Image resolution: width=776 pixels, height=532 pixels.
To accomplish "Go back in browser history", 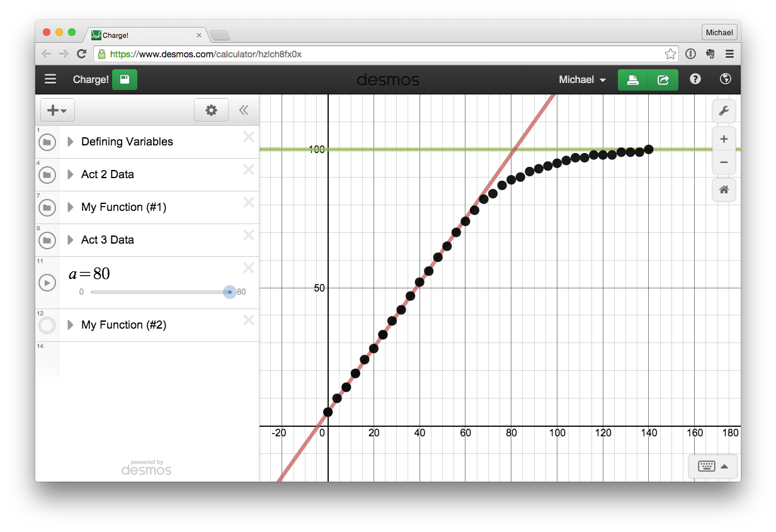I will click(47, 54).
